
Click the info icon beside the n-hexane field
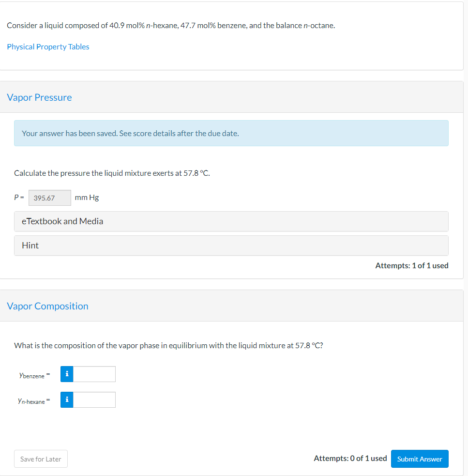[x=67, y=399]
